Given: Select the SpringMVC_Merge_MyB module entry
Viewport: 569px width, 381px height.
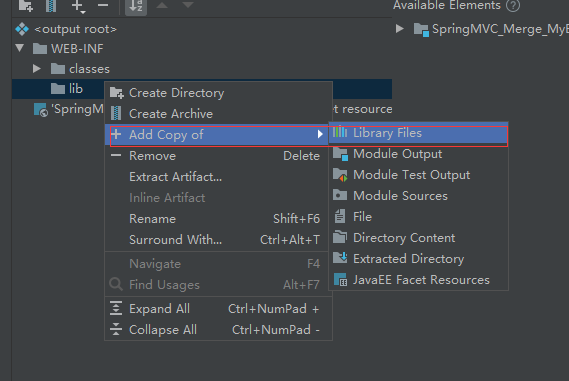Looking at the screenshot, I should [500, 29].
